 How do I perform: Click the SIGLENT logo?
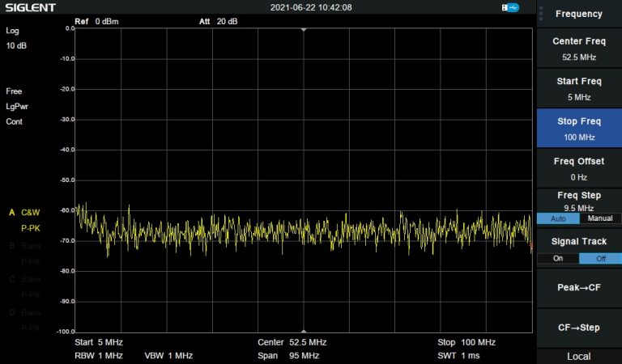click(x=28, y=7)
